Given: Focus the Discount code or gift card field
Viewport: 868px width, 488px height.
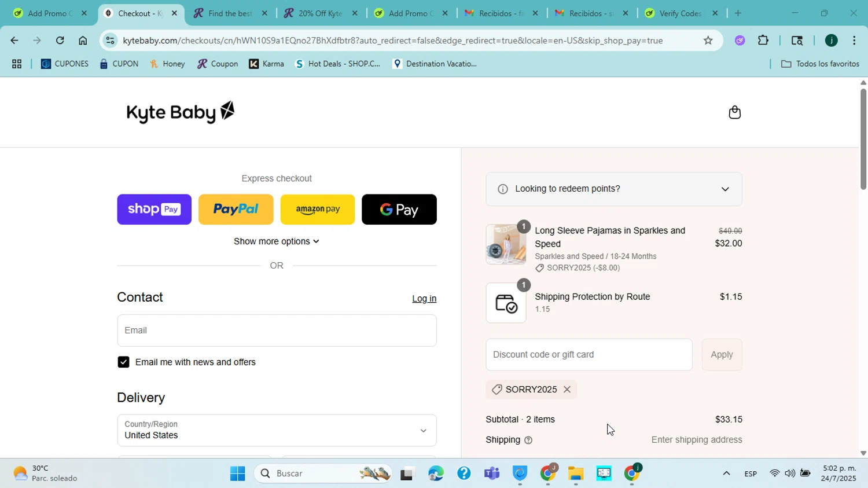Looking at the screenshot, I should 589,355.
